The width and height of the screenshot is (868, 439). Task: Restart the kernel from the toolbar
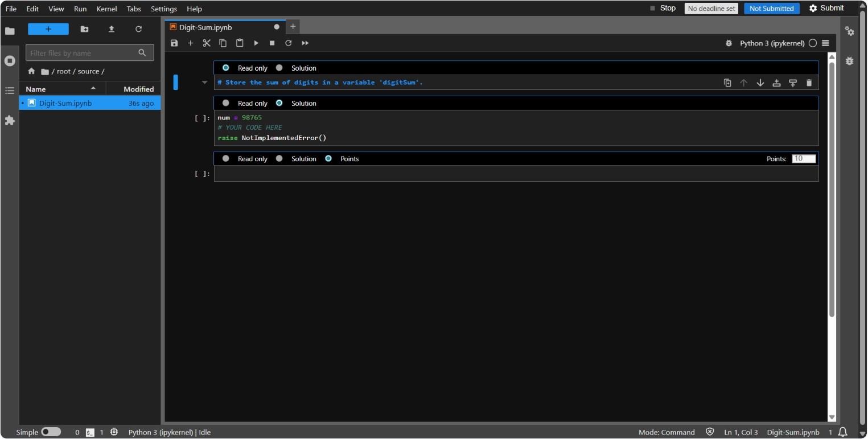point(289,43)
